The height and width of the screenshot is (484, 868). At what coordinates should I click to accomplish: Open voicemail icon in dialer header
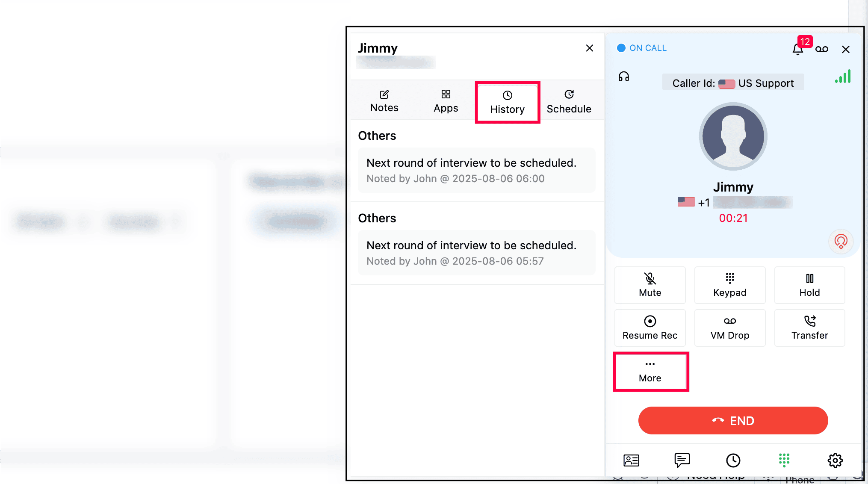pos(821,49)
